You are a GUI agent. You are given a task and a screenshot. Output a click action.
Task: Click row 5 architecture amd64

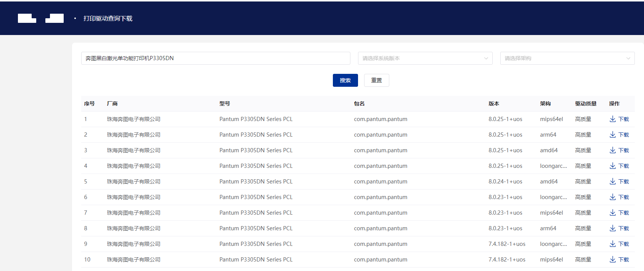point(549,182)
